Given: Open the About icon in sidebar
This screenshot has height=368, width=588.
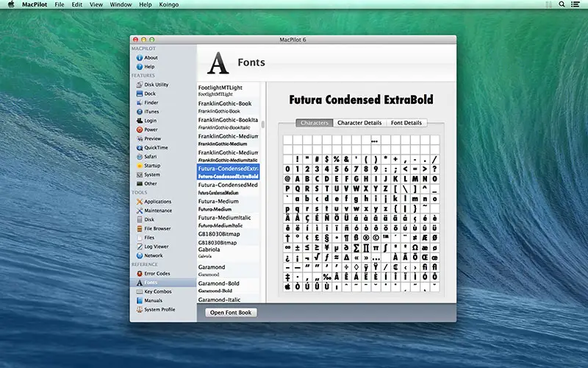Looking at the screenshot, I should click(x=140, y=57).
